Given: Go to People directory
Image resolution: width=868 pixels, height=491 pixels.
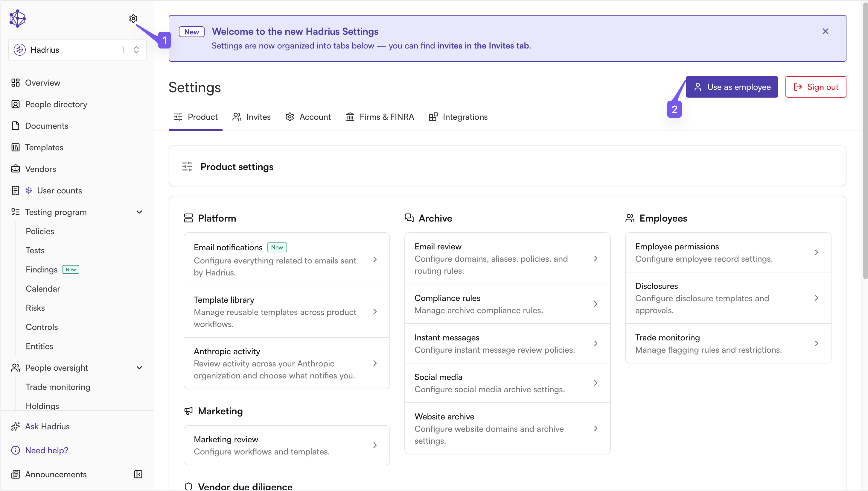Looking at the screenshot, I should [77, 104].
